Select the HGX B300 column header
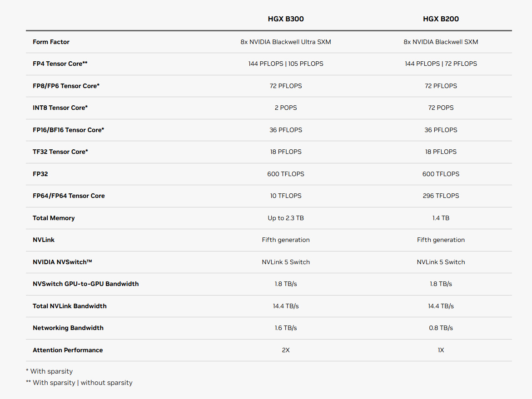 click(286, 19)
